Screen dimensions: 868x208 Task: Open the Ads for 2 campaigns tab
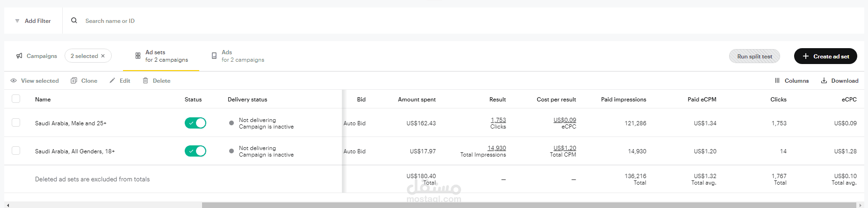click(238, 56)
